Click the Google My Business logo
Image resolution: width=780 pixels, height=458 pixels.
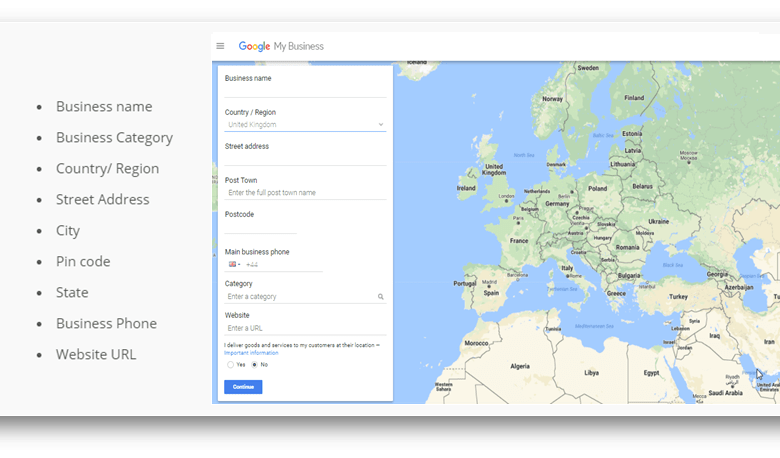pyautogui.click(x=280, y=46)
